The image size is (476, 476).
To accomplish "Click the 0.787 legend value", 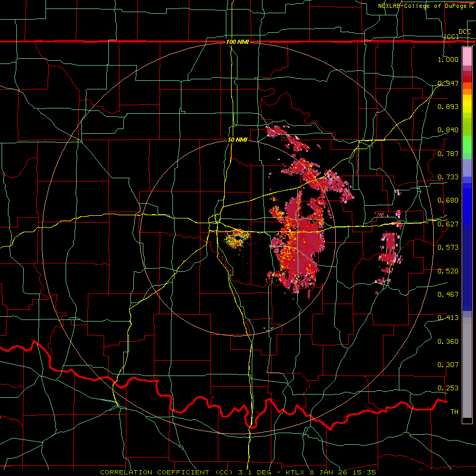I will pos(448,153).
